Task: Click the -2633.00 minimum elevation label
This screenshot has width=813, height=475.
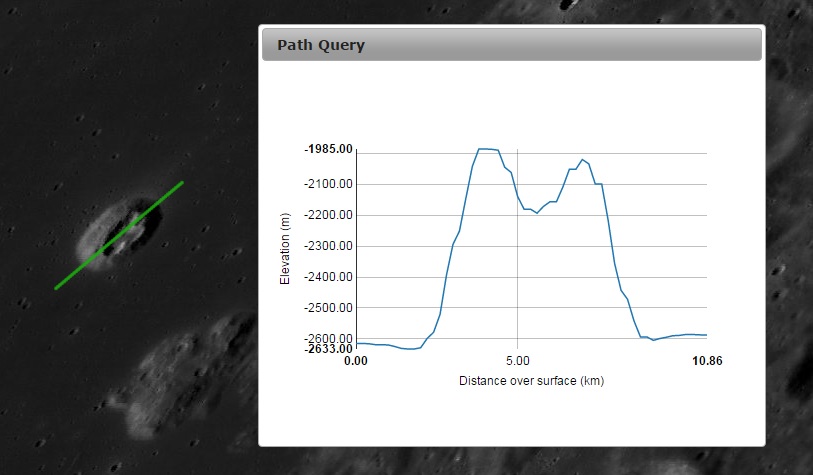Action: 328,349
